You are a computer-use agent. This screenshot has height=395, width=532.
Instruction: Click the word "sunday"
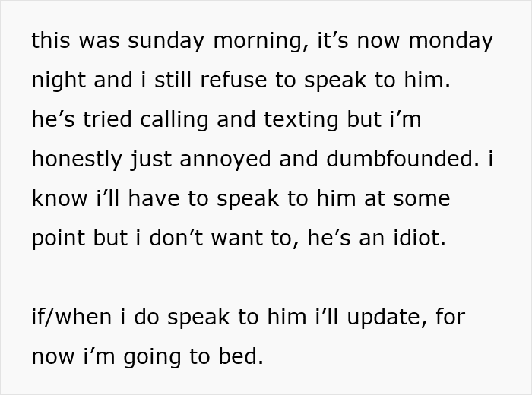point(165,41)
